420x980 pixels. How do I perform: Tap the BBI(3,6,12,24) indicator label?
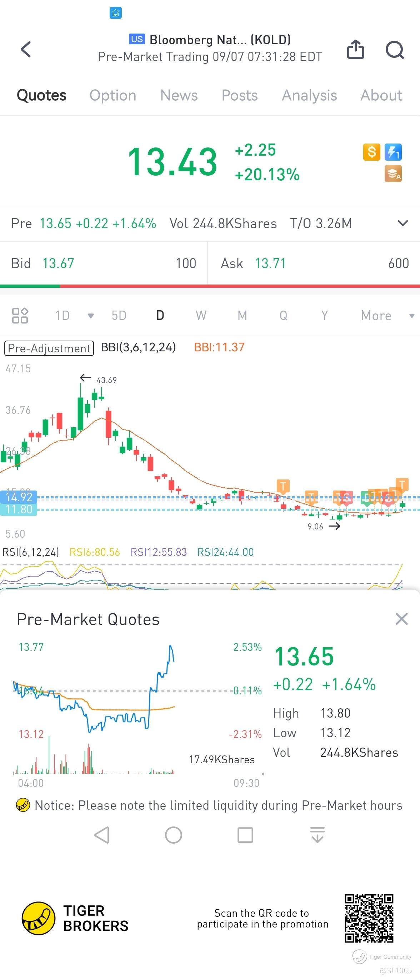click(139, 347)
